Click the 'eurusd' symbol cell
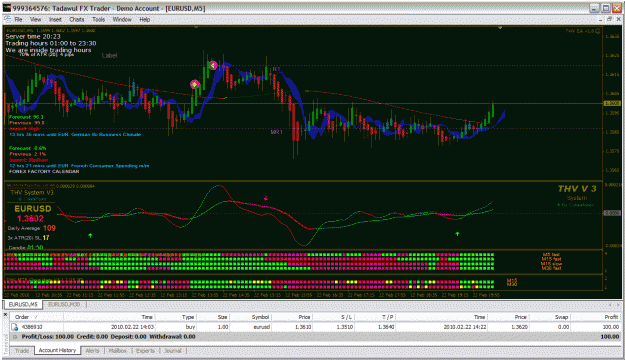The height and width of the screenshot is (360, 625). 261,327
